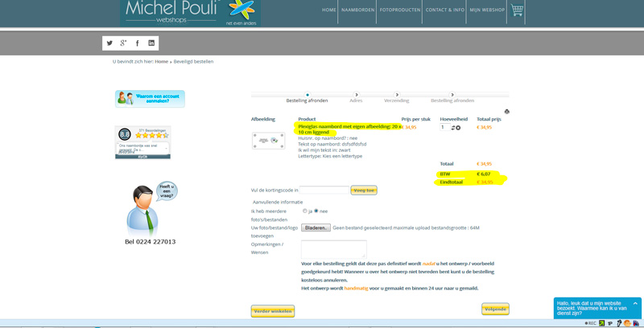Click the 'Home' breadcrumb link

pos(162,61)
